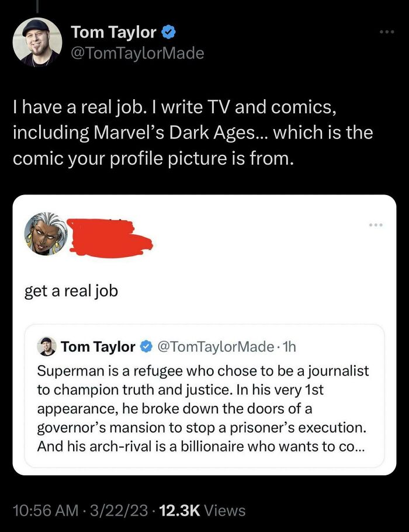Click the 1h timestamp in the quoted tweet
Screen dimensions: 409x532
pos(289,346)
